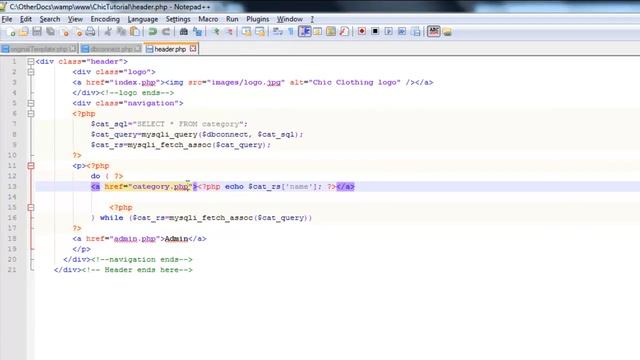Click the 'while' keyword on line 16
Screen dimensions: 640x360
[111, 218]
